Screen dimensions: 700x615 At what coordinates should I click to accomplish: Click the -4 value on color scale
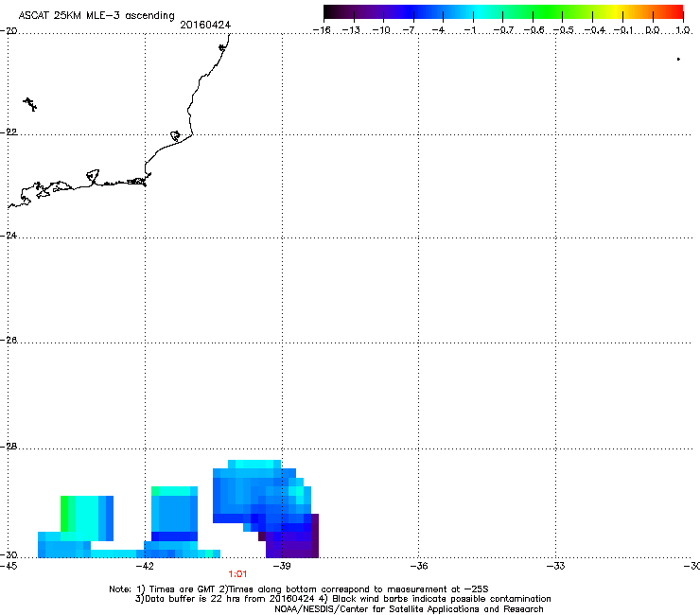click(439, 30)
